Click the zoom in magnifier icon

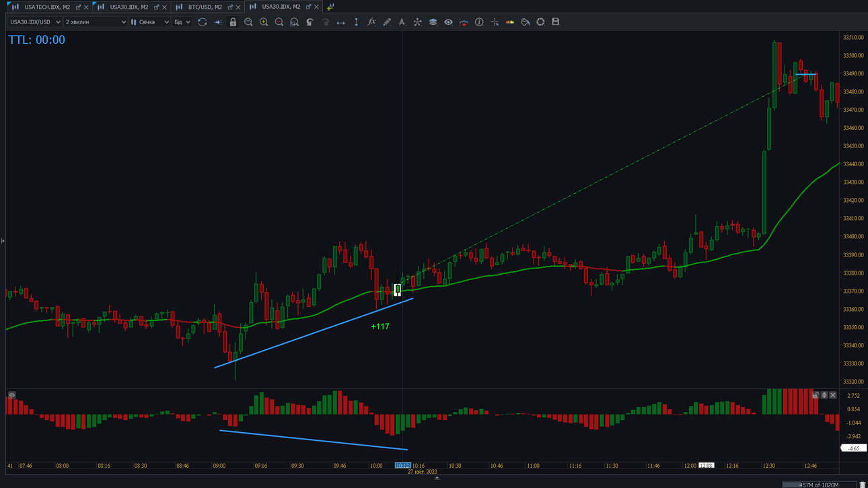[264, 22]
